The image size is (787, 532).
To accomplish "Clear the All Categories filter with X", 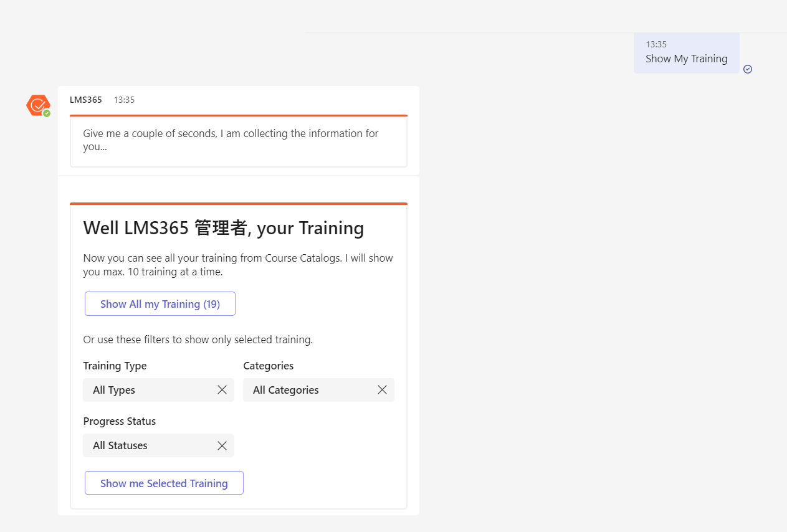I will coord(382,390).
